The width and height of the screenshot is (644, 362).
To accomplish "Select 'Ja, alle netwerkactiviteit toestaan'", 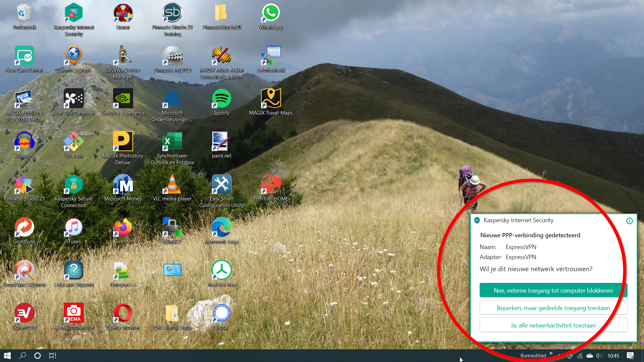I will coord(553,325).
